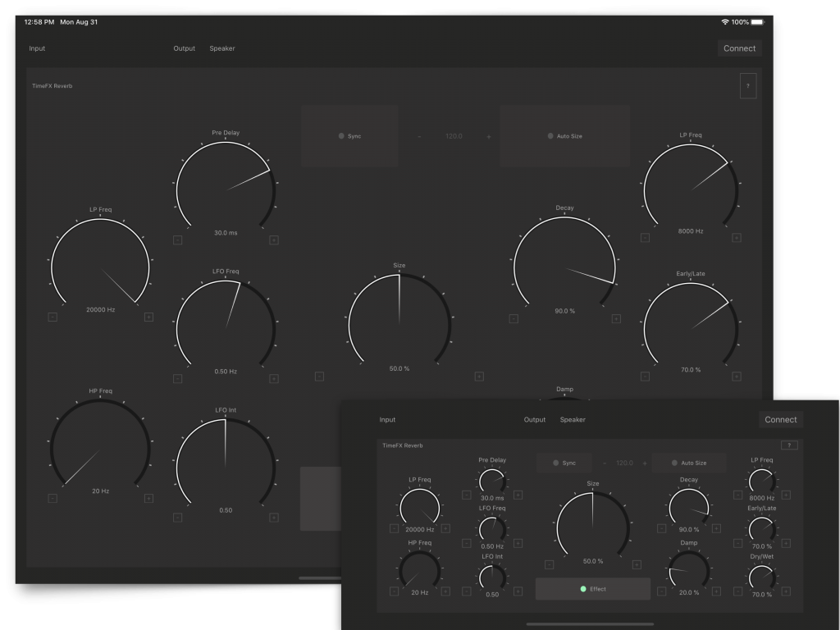Open Output selector in the small foreground window
The image size is (840, 630).
[534, 420]
